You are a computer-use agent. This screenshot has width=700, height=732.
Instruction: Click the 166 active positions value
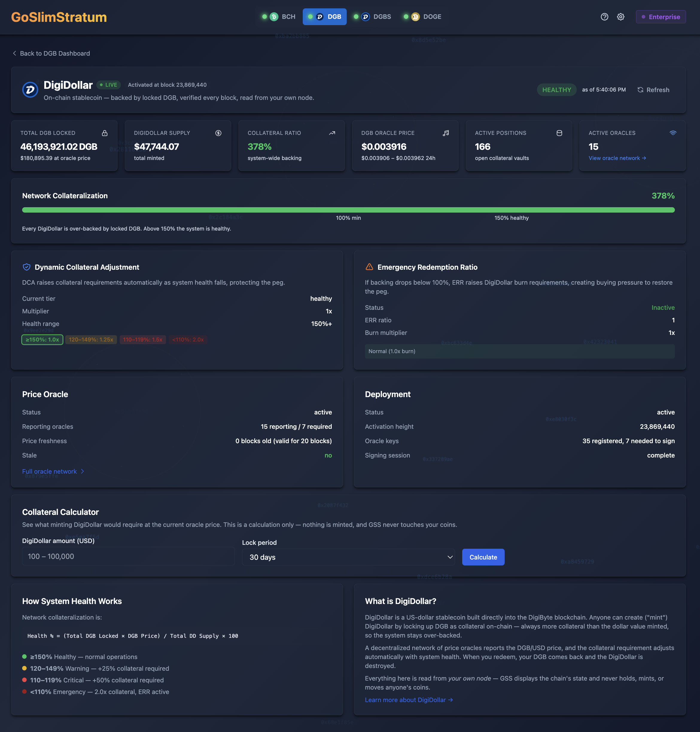[x=483, y=147]
